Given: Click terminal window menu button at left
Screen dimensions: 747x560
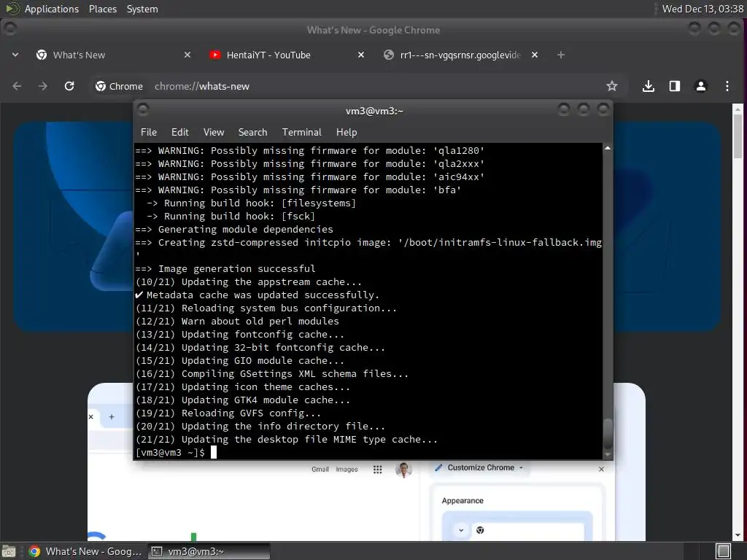Looking at the screenshot, I should [143, 110].
